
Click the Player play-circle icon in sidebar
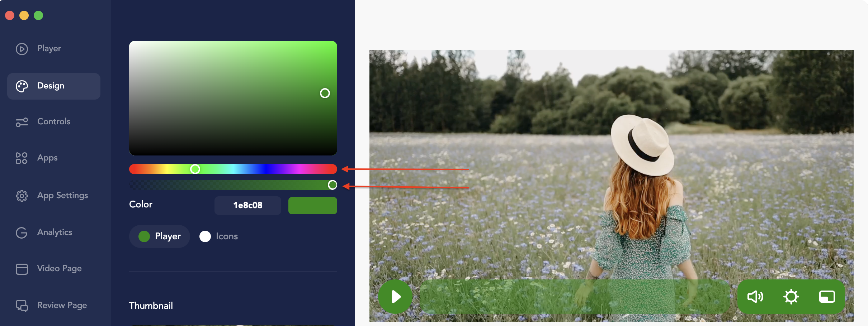click(22, 49)
